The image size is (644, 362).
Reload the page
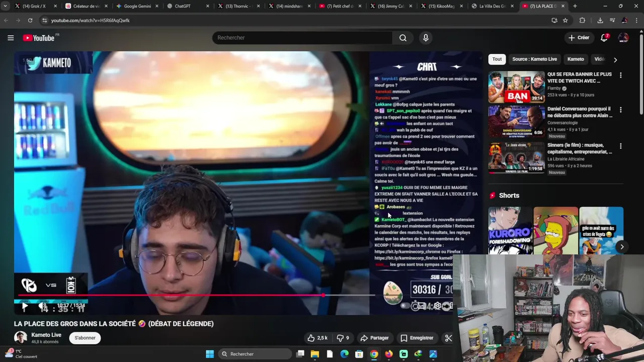click(x=30, y=20)
